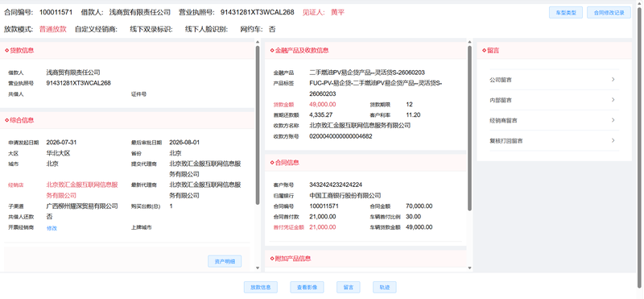The width and height of the screenshot is (644, 299).
Task: Click the 金融产品 value 二手燃油PV易企贷产品
Action: click(367, 73)
